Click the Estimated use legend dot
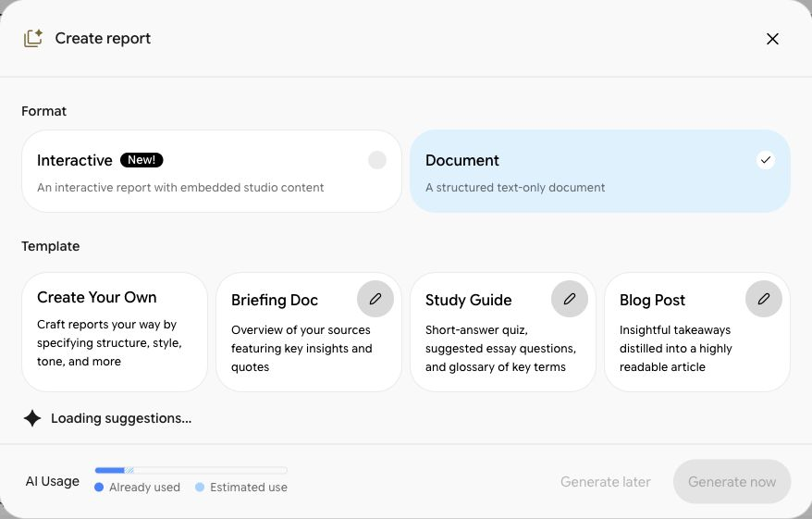 coord(200,487)
